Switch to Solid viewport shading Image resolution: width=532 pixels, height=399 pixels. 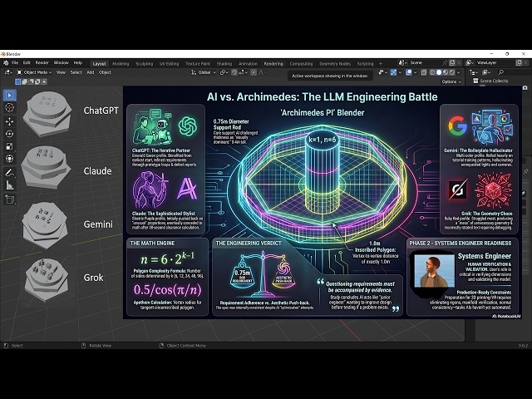439,72
